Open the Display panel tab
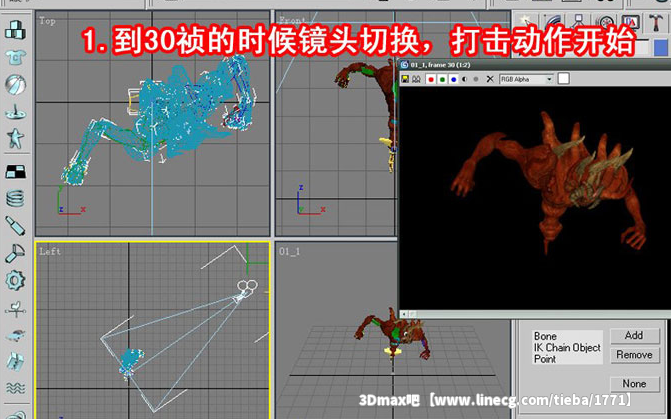This screenshot has height=419, width=671. point(631,22)
